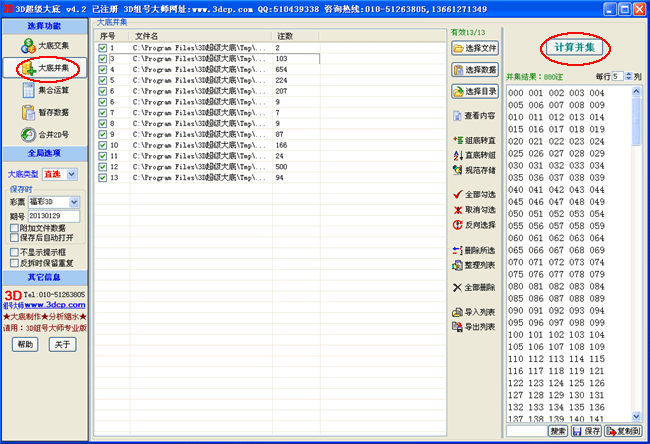Click 导出列表 to export the list
The image size is (650, 444).
[x=474, y=326]
